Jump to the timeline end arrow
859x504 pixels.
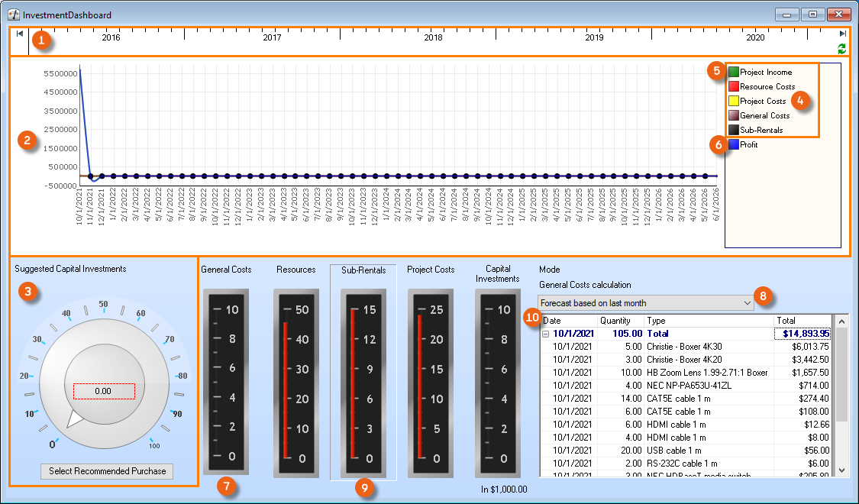pos(842,34)
